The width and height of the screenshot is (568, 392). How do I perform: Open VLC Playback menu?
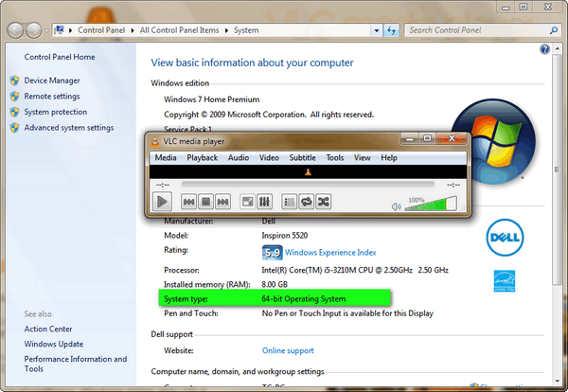point(203,157)
